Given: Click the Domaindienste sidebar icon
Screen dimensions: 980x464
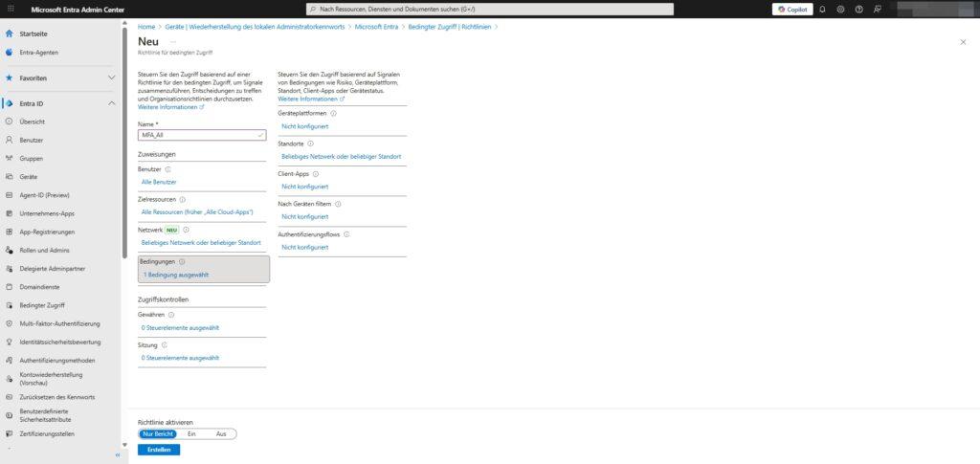Looking at the screenshot, I should click(x=10, y=287).
